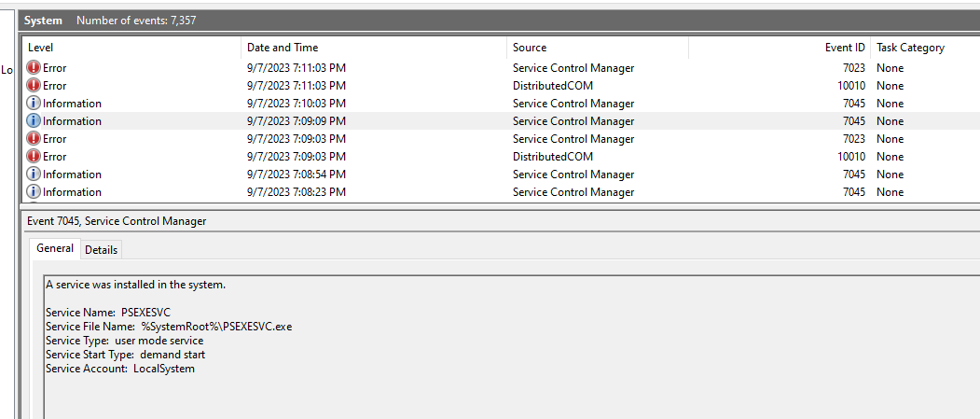Switch to the Details tab
The height and width of the screenshot is (419, 980).
click(x=102, y=250)
